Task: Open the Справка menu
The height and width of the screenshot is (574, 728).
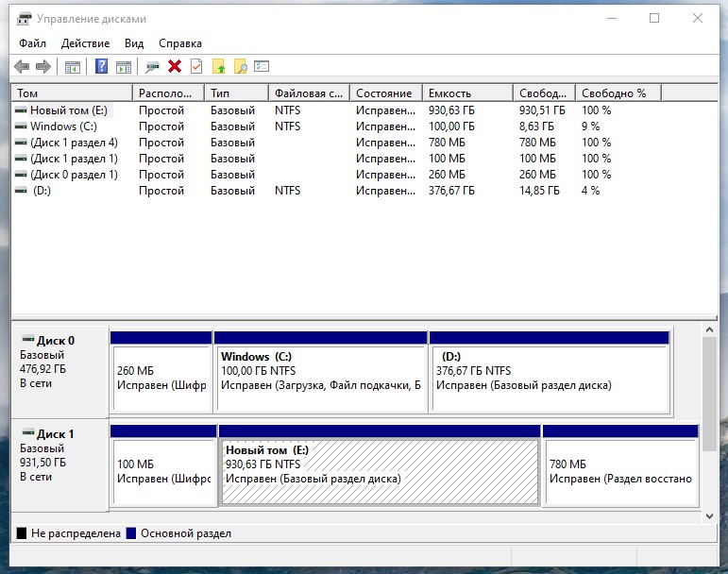Action: (180, 43)
